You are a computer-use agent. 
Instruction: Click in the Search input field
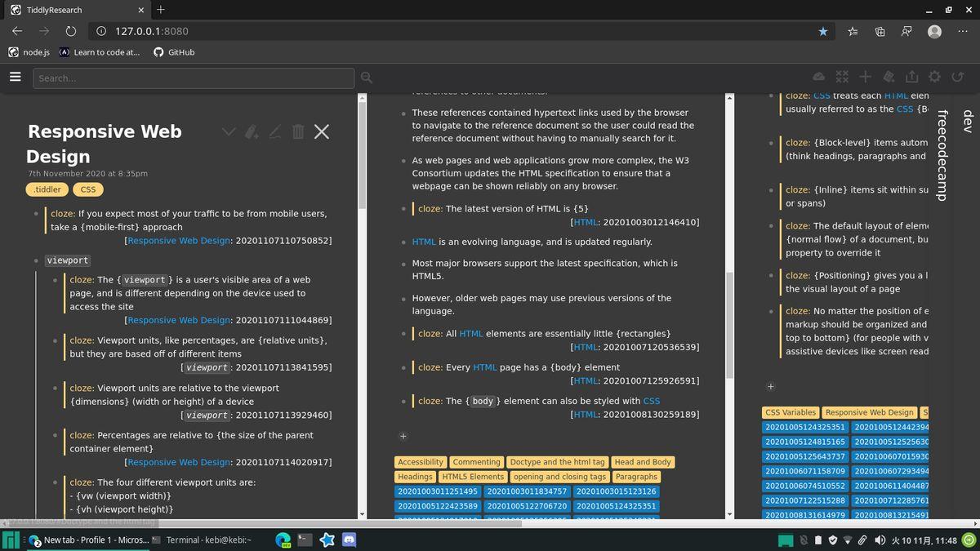(x=194, y=78)
